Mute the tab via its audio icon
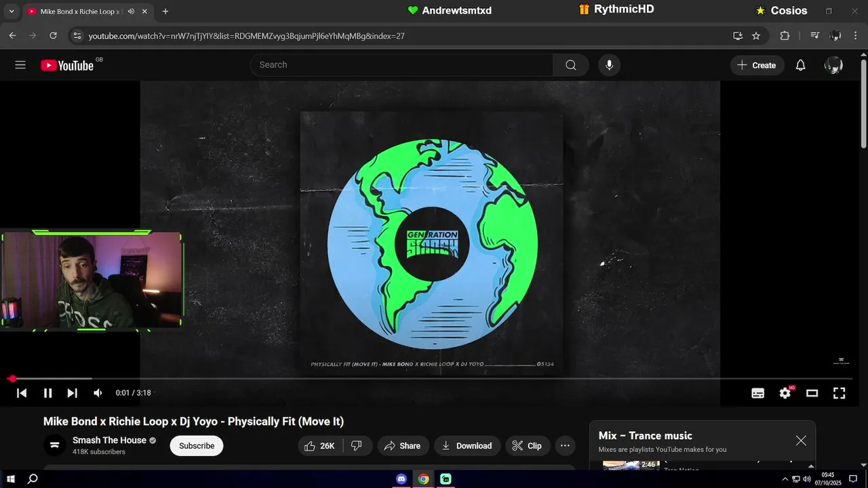Viewport: 868px width, 488px height. click(x=131, y=12)
